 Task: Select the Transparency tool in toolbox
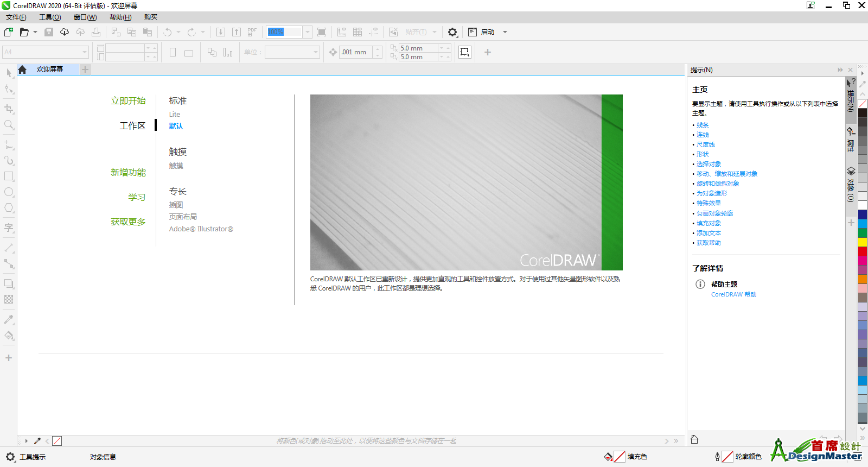(9, 299)
